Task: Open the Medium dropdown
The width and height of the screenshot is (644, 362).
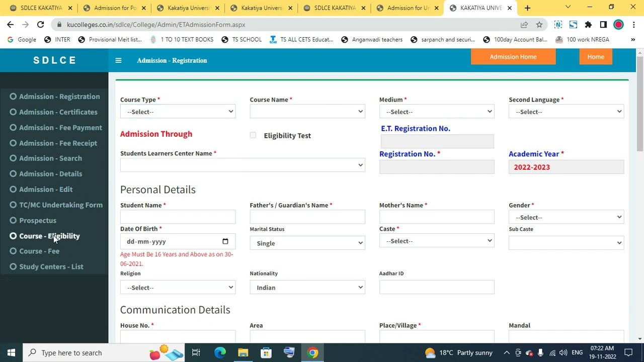Action: point(437,112)
